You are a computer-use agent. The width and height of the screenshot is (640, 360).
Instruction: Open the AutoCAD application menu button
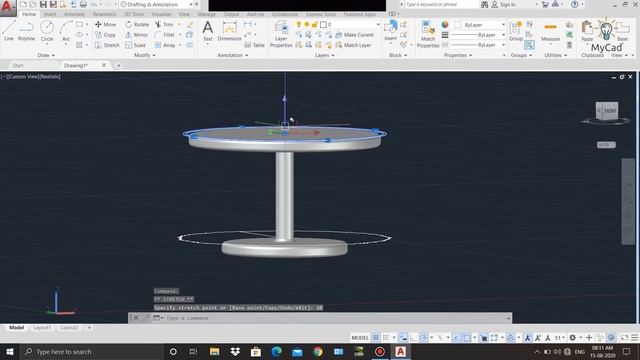pos(7,7)
